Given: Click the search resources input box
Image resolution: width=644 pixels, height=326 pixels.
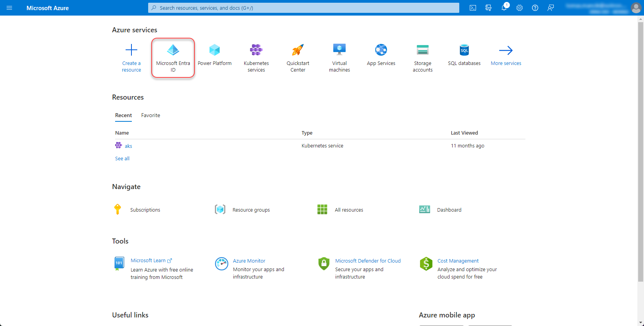Looking at the screenshot, I should tap(303, 8).
